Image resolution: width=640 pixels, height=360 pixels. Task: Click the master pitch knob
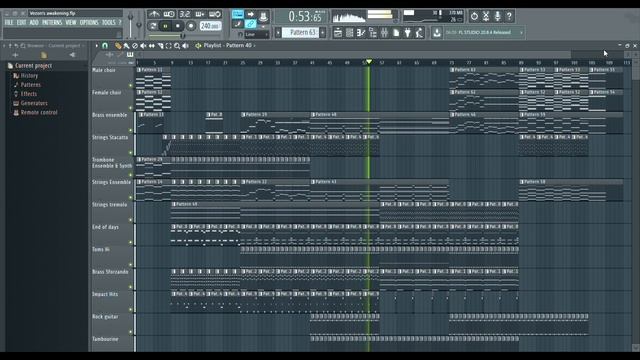click(x=139, y=25)
